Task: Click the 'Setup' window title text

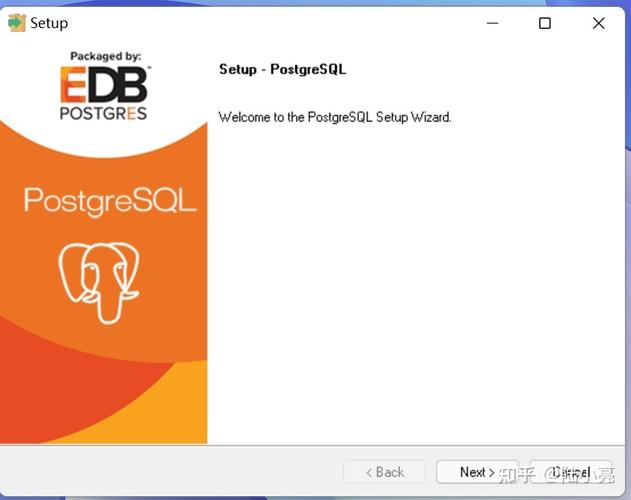Action: pos(49,23)
